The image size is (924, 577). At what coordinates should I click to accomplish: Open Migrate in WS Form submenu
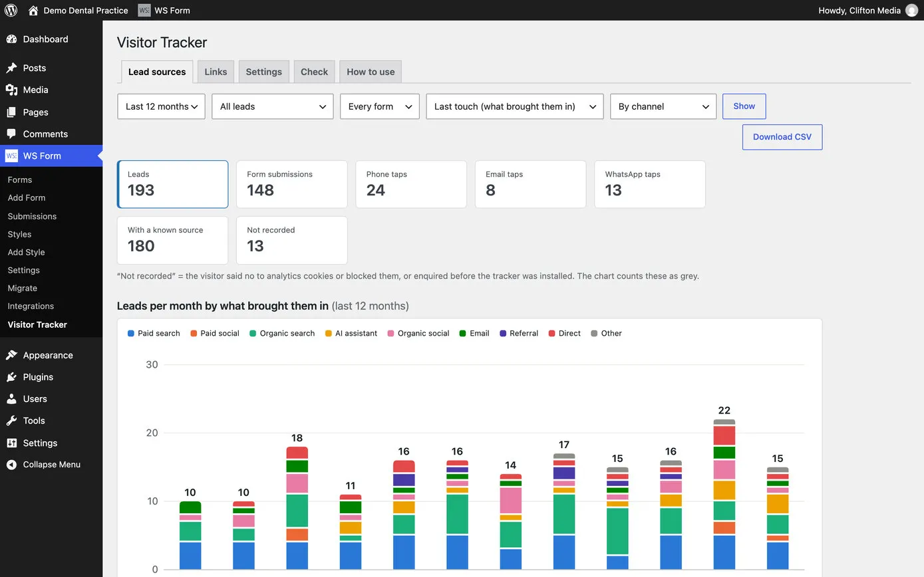pyautogui.click(x=23, y=288)
